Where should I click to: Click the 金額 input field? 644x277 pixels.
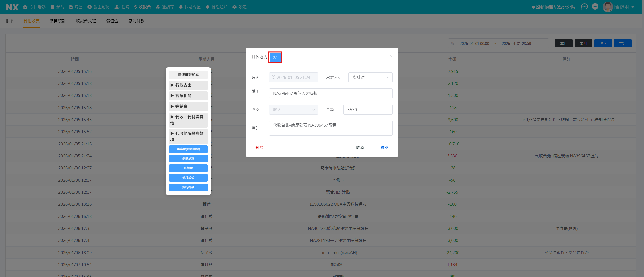[x=368, y=110]
